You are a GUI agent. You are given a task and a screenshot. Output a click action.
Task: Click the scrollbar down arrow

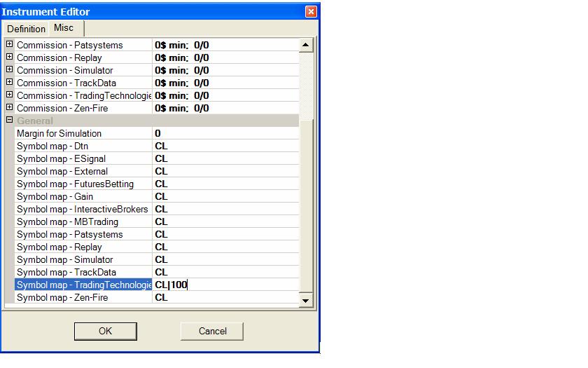tap(306, 301)
